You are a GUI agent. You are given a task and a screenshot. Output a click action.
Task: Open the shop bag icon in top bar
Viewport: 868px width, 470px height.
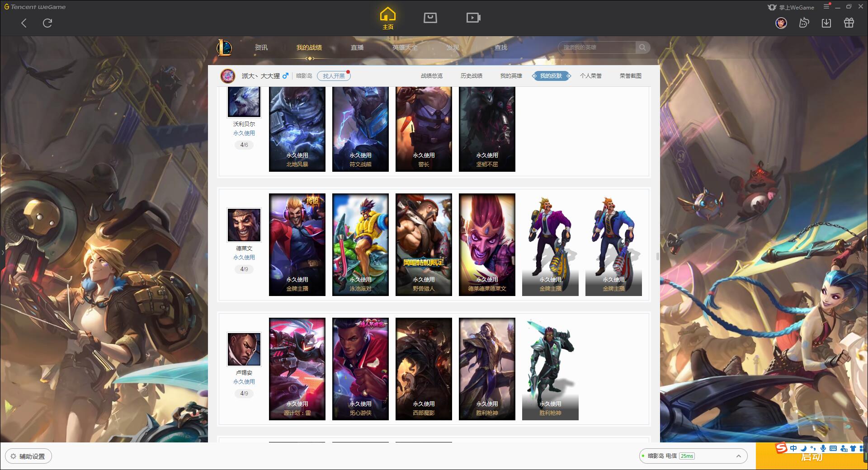pyautogui.click(x=430, y=18)
